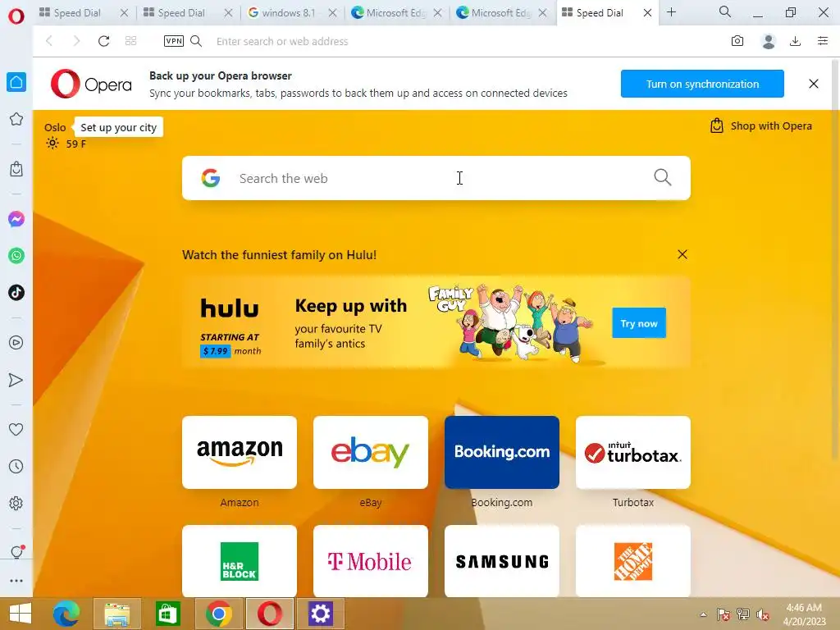Open PC Settings gear from taskbar
This screenshot has width=840, height=630.
(x=321, y=614)
